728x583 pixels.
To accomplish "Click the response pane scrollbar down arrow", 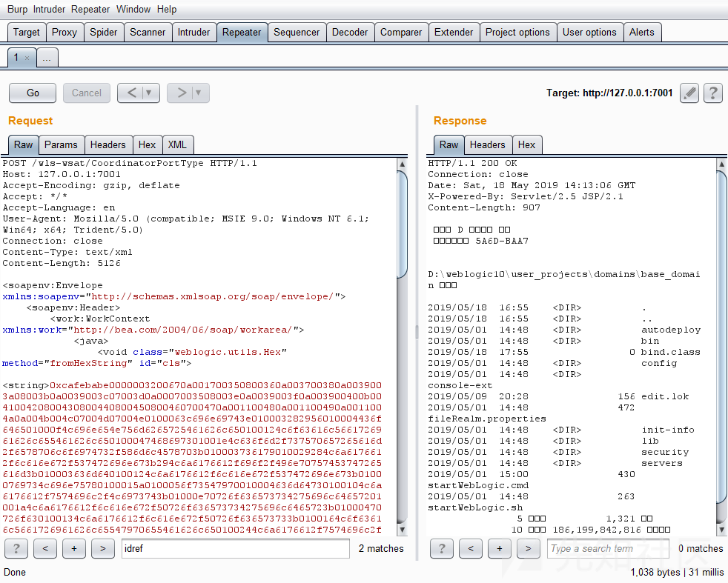I will click(x=721, y=530).
